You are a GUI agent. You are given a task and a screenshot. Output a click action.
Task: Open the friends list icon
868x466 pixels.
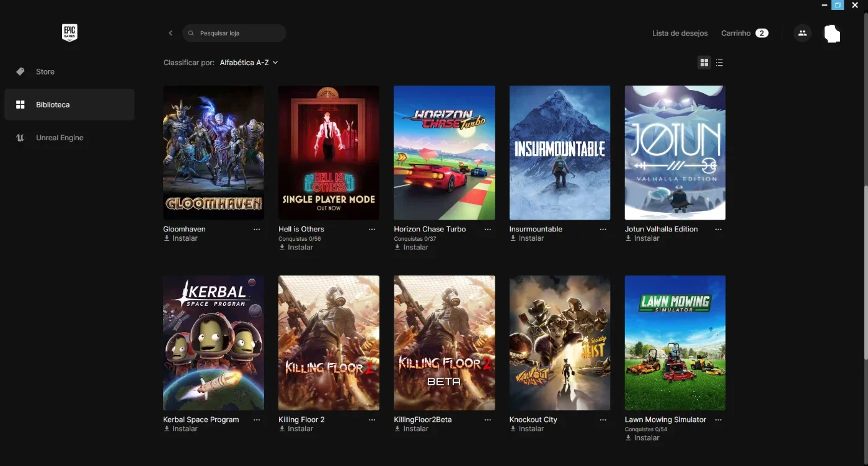[x=802, y=33]
